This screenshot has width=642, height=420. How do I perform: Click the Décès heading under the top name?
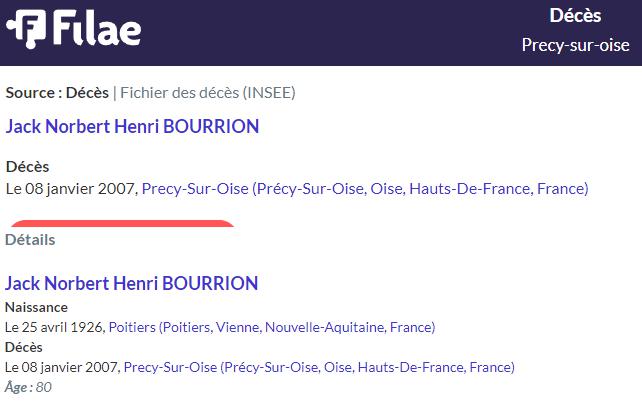(x=27, y=167)
